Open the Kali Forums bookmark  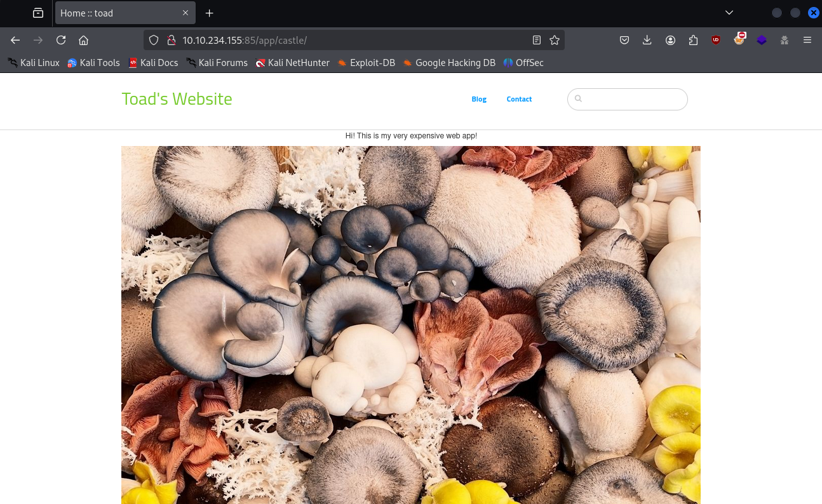click(217, 62)
